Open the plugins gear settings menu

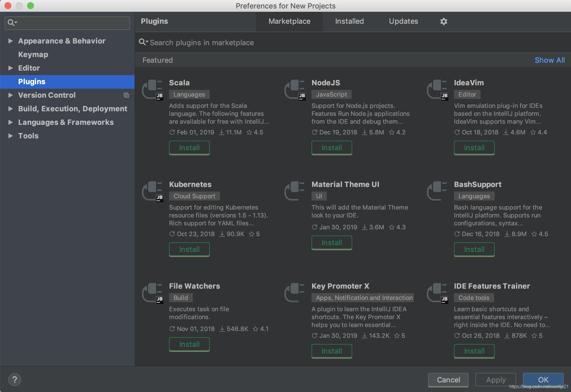click(x=444, y=21)
